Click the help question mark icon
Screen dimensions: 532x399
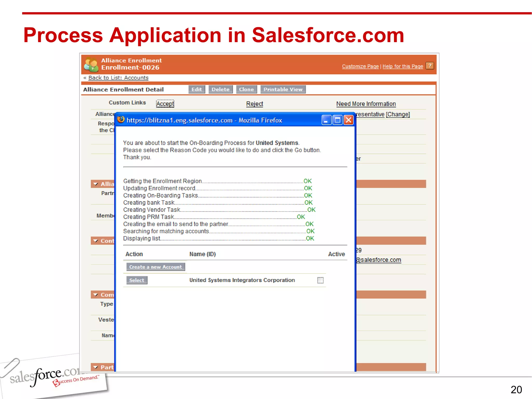click(430, 66)
